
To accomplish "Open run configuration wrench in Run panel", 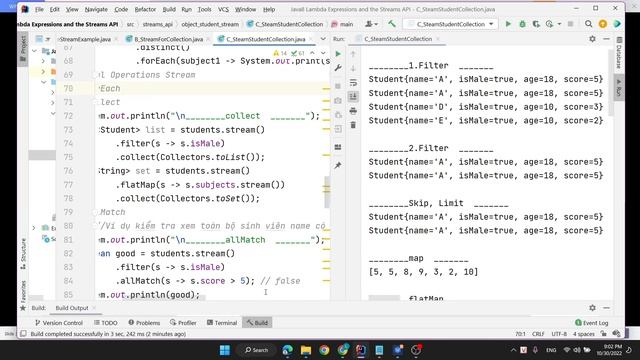I will (338, 68).
